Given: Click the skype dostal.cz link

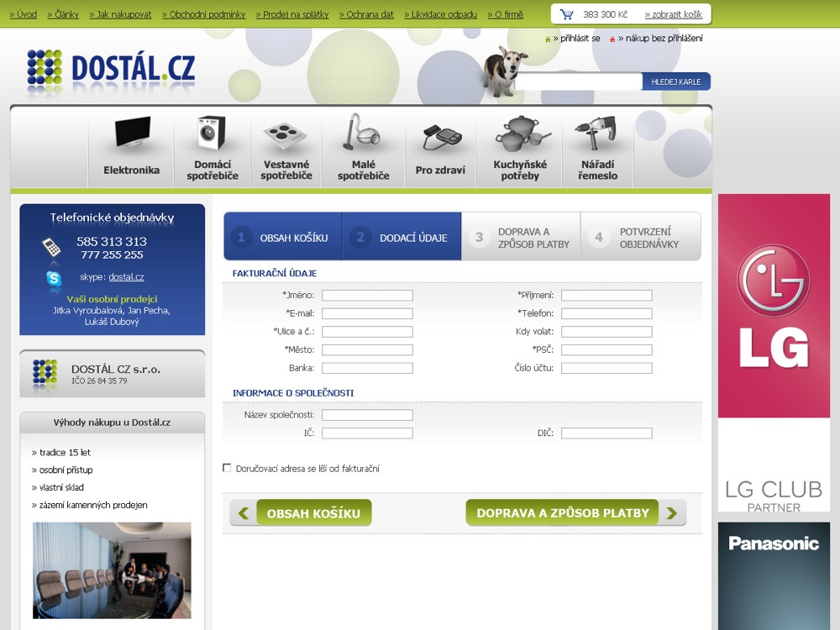Looking at the screenshot, I should [x=127, y=277].
